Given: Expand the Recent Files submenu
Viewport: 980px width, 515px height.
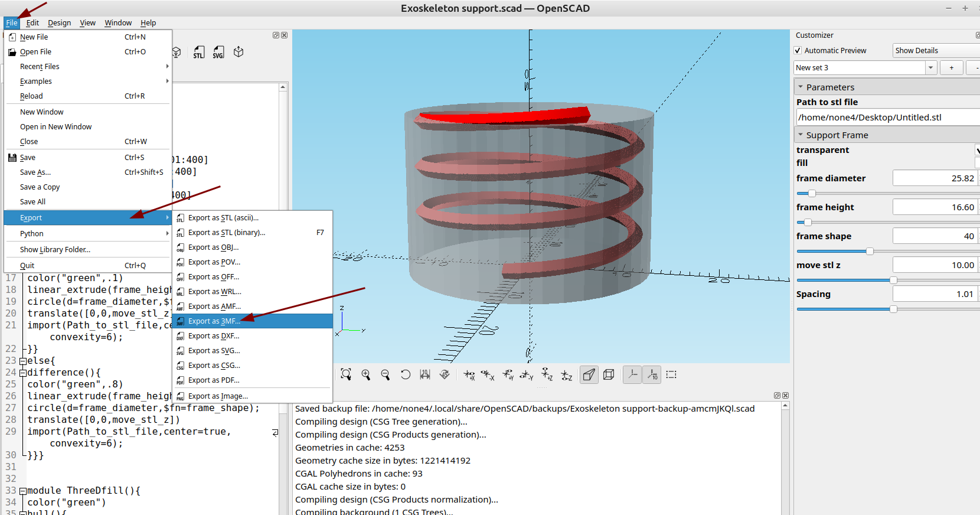Looking at the screenshot, I should coord(87,67).
